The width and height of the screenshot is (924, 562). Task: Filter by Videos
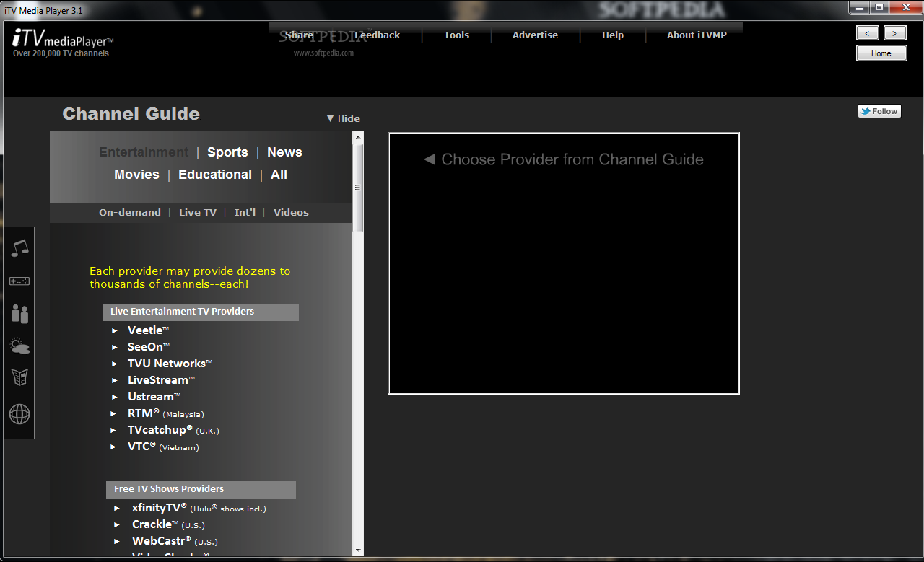[x=291, y=212]
